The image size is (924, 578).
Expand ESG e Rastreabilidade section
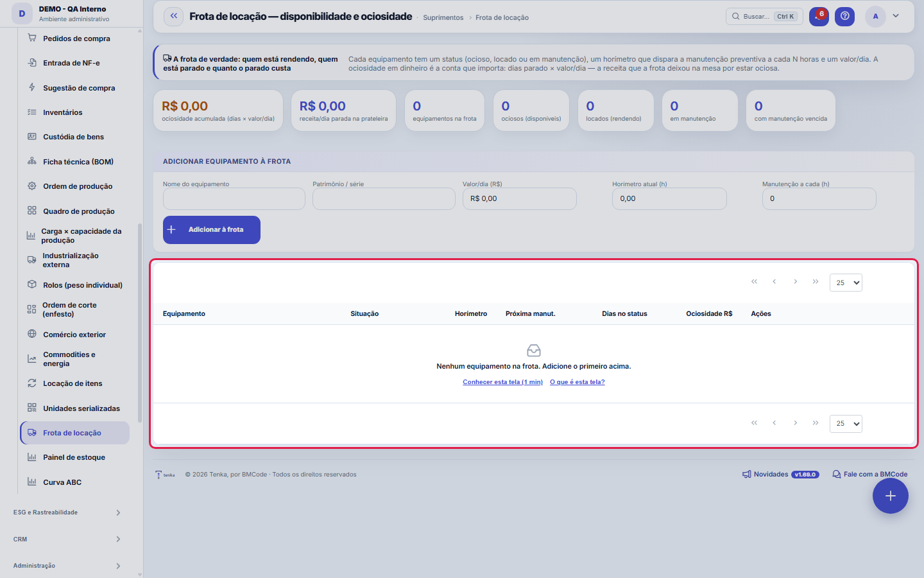(x=67, y=512)
